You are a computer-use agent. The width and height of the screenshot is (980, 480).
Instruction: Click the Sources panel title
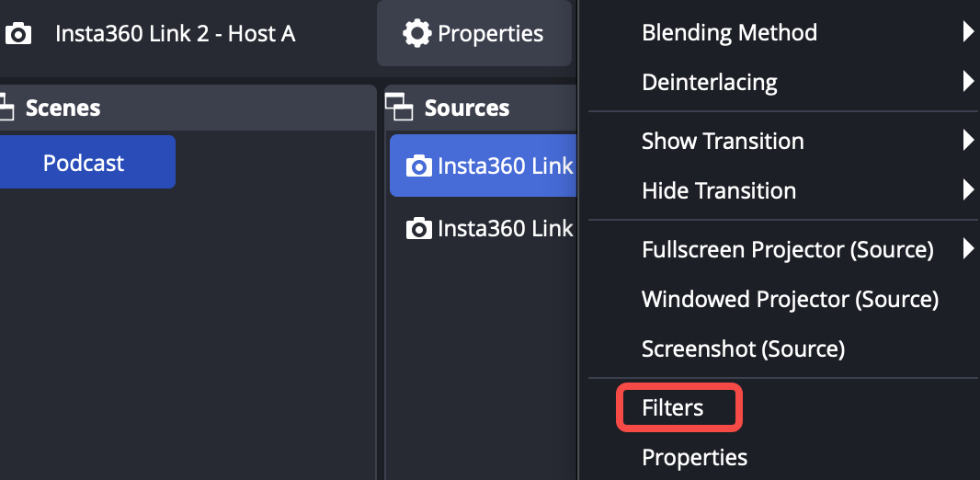(466, 108)
